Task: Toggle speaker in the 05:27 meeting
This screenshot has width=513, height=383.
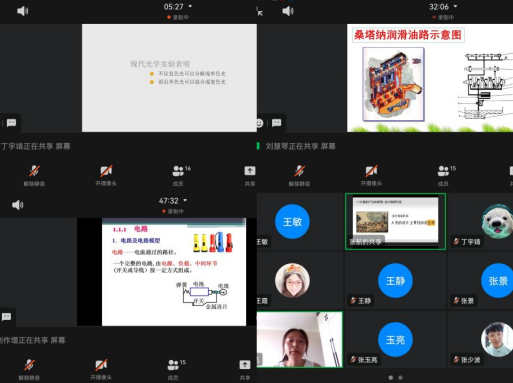Action: [22, 11]
